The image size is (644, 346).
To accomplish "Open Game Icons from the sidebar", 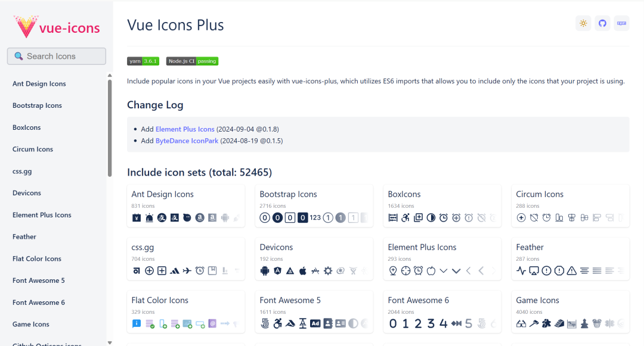I will pyautogui.click(x=31, y=325).
